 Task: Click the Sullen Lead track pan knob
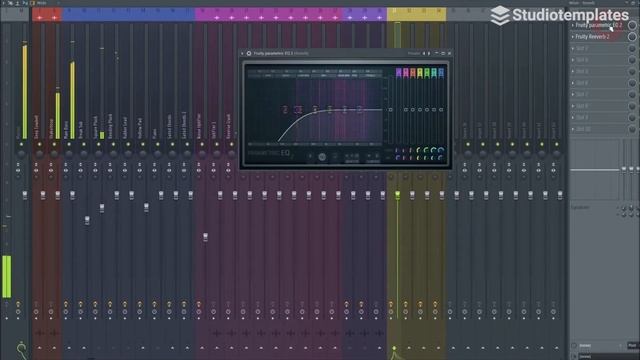[128, 154]
